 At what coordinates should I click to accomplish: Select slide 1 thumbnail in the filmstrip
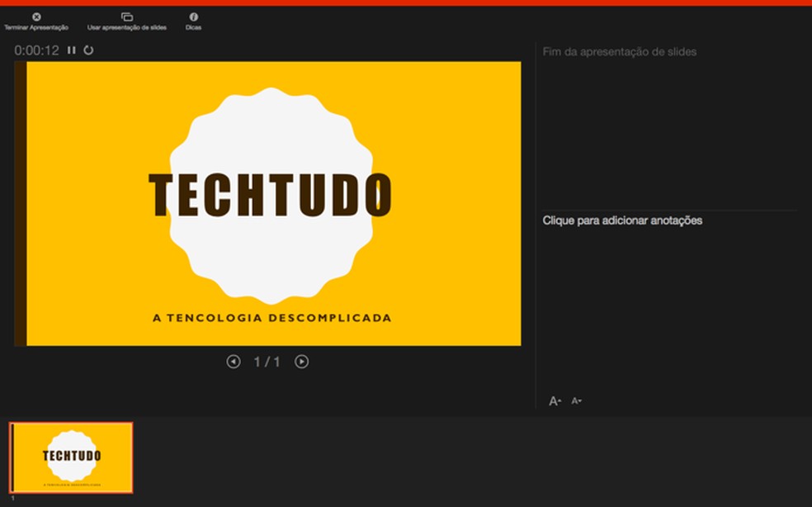72,457
